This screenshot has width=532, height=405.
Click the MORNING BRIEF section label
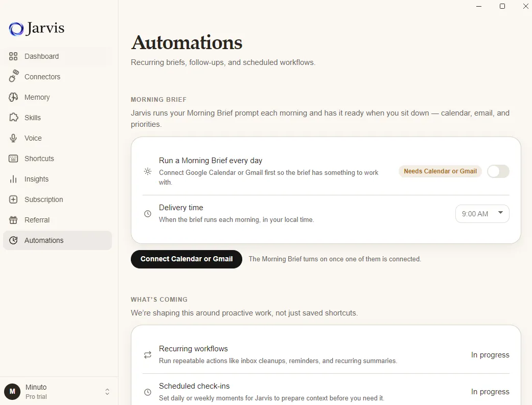(x=158, y=100)
